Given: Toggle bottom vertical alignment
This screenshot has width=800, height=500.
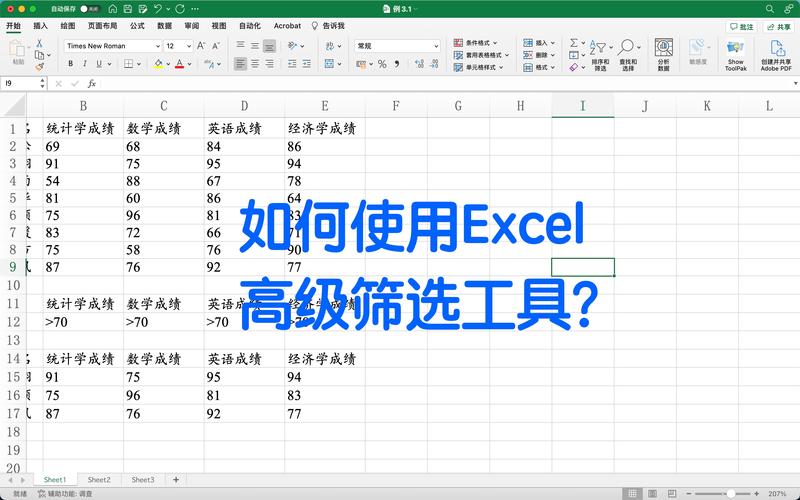Looking at the screenshot, I should (269, 46).
